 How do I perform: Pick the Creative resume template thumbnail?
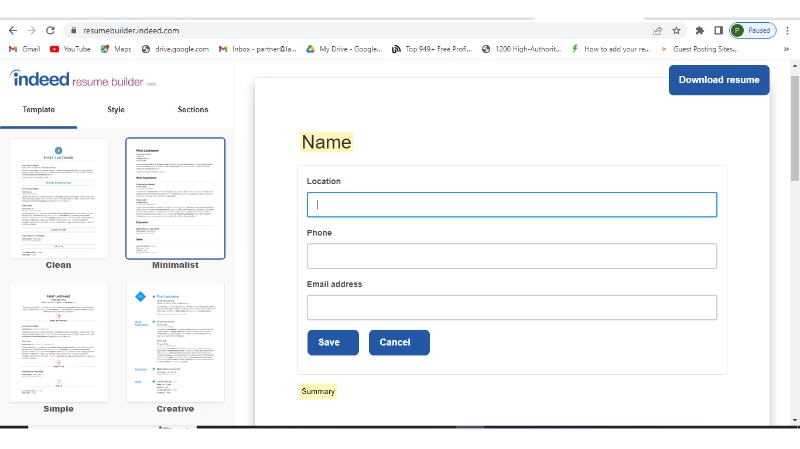[x=175, y=341]
